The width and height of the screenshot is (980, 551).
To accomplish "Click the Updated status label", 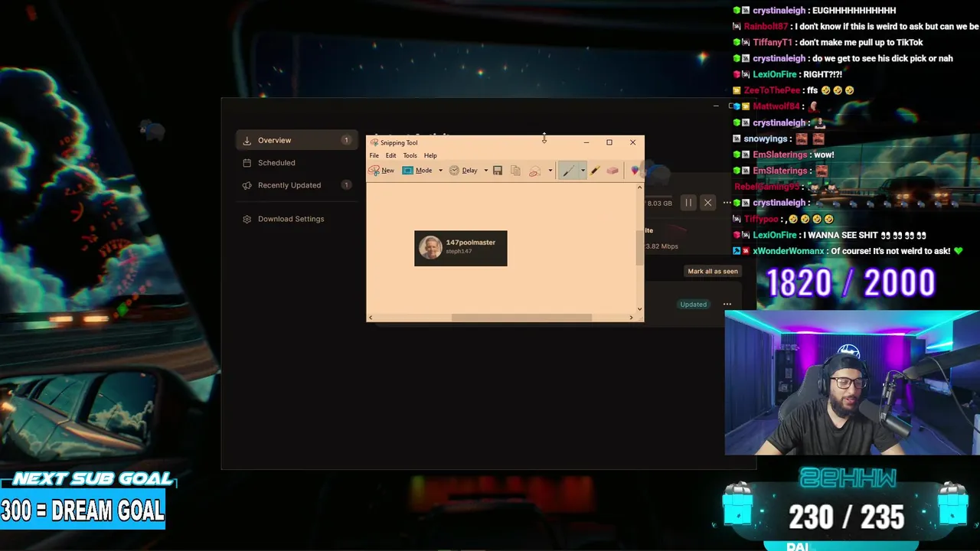I will tap(694, 305).
